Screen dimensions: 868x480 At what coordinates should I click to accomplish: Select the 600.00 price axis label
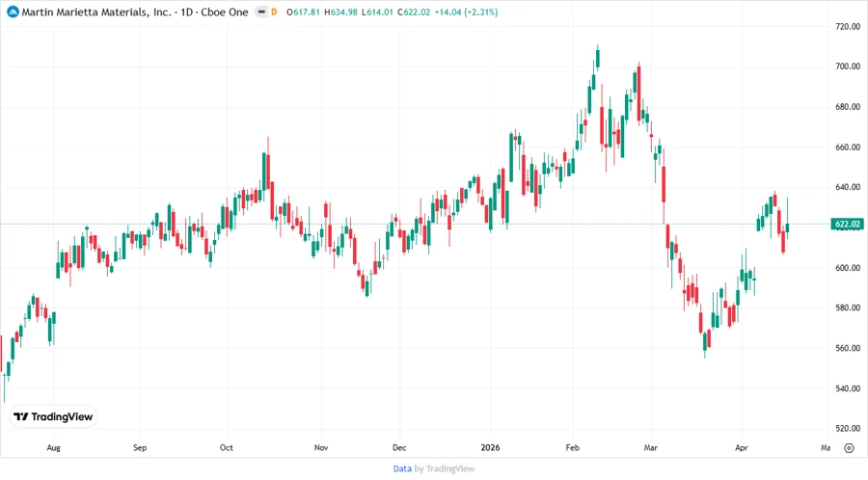848,268
